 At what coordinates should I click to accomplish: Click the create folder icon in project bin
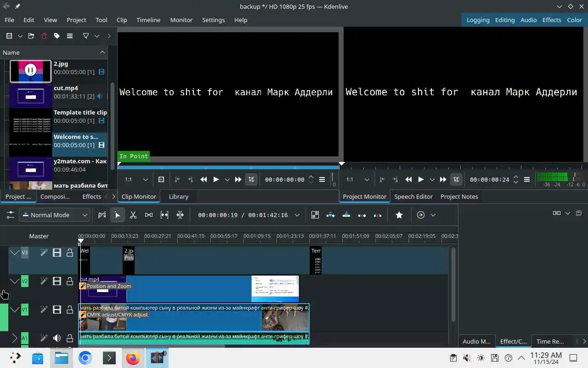coord(31,36)
